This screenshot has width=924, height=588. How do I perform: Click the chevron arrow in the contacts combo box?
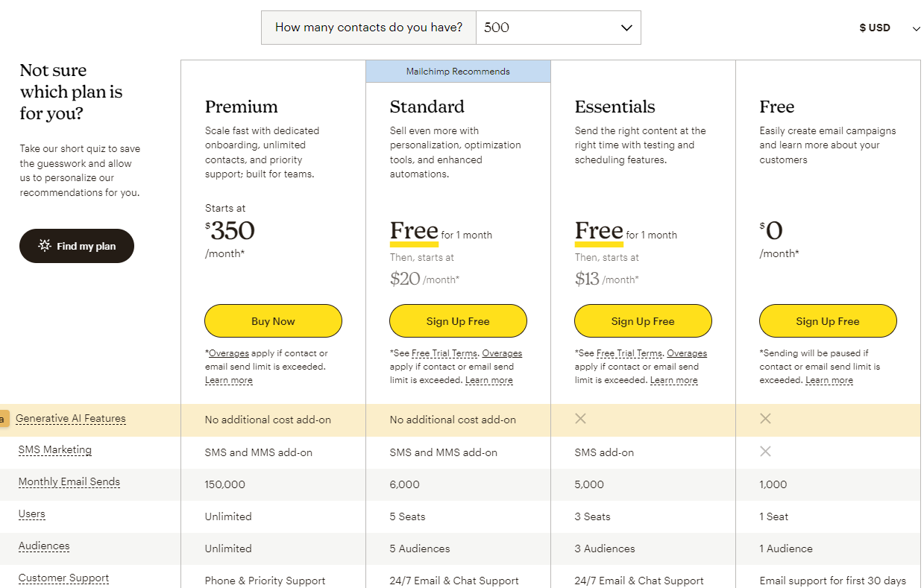click(x=626, y=28)
